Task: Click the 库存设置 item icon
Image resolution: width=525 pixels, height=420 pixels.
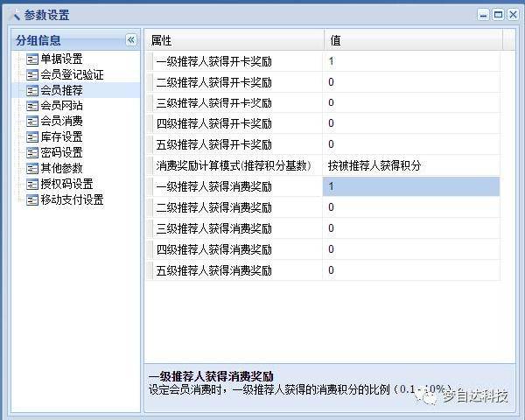Action: click(32, 137)
